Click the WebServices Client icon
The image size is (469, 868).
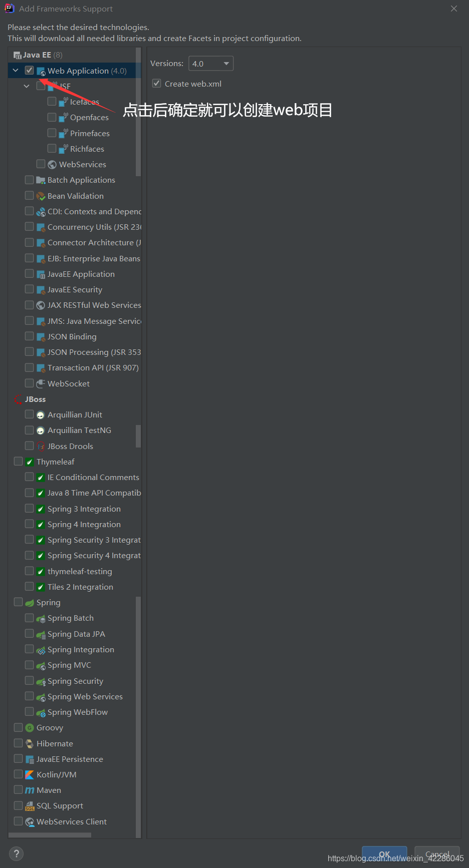[x=30, y=822]
